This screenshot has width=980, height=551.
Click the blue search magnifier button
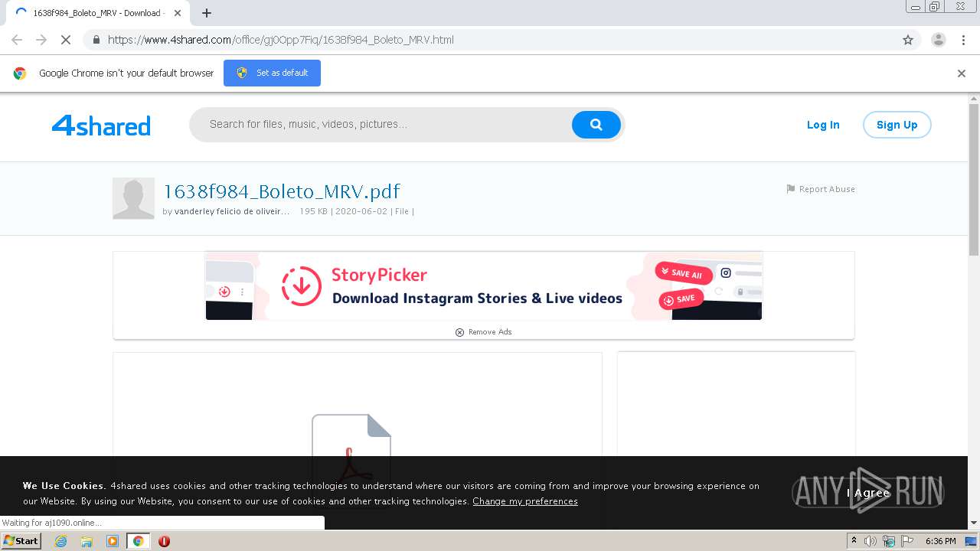coord(596,124)
